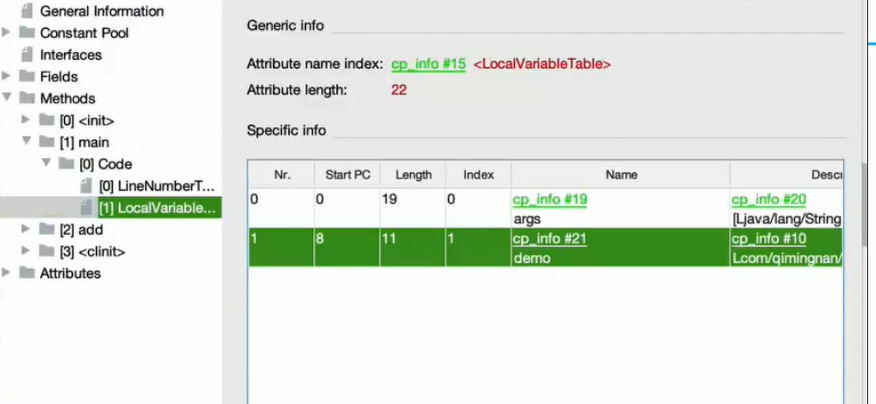This screenshot has width=876, height=404.
Task: Follow the cp_info #19 name link
Action: [x=549, y=199]
